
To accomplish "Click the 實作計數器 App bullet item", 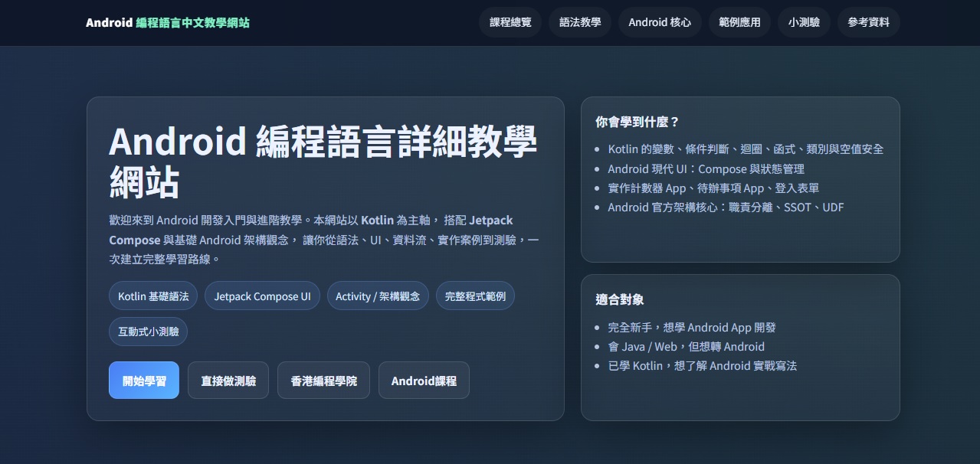I will pos(713,188).
